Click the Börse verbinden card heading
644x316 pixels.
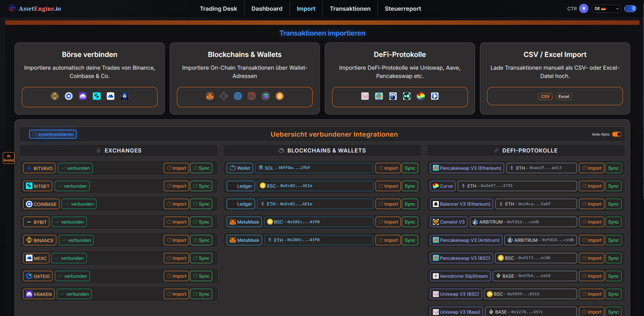(x=89, y=55)
